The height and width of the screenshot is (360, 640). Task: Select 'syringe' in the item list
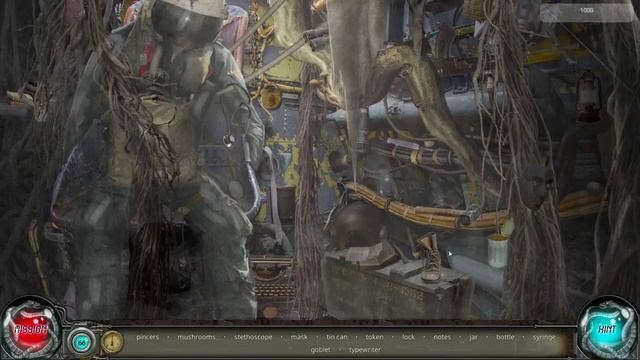click(544, 337)
